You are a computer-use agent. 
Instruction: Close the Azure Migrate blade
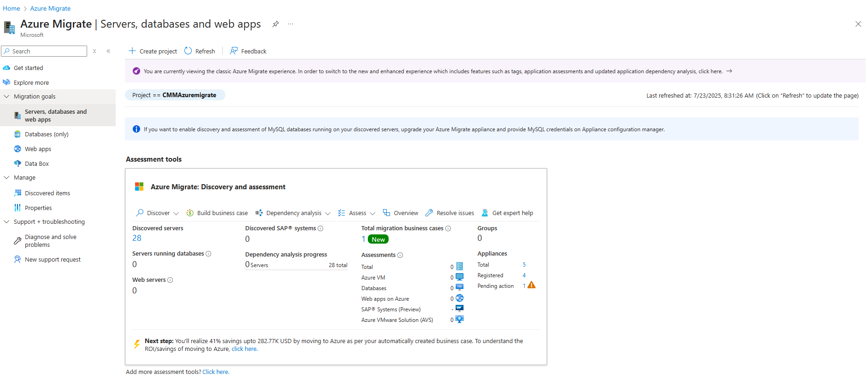(858, 24)
